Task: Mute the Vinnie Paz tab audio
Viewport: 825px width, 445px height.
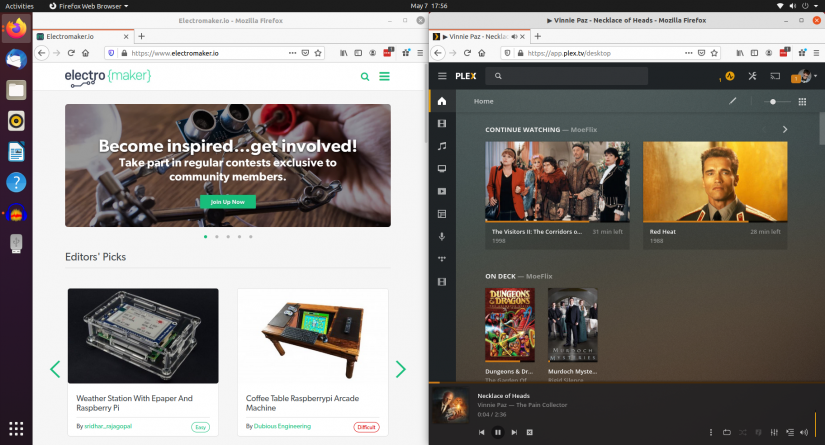Action: pos(514,36)
